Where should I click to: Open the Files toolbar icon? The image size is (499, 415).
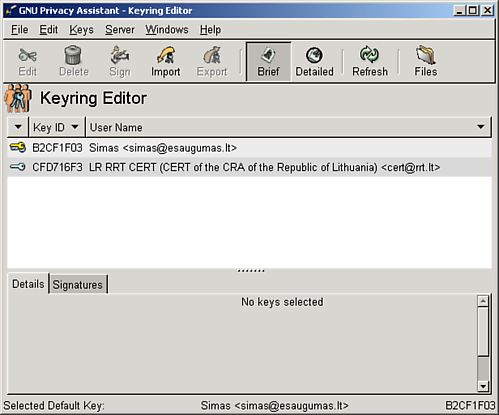(x=426, y=55)
